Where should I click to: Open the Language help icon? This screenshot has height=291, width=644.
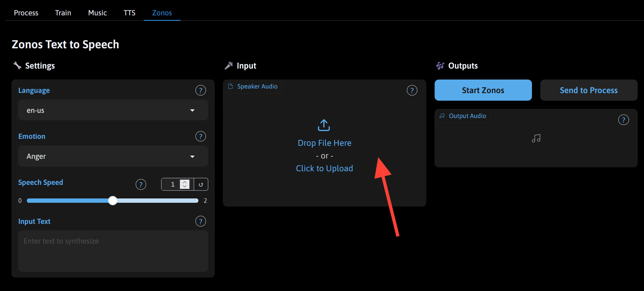pyautogui.click(x=201, y=90)
